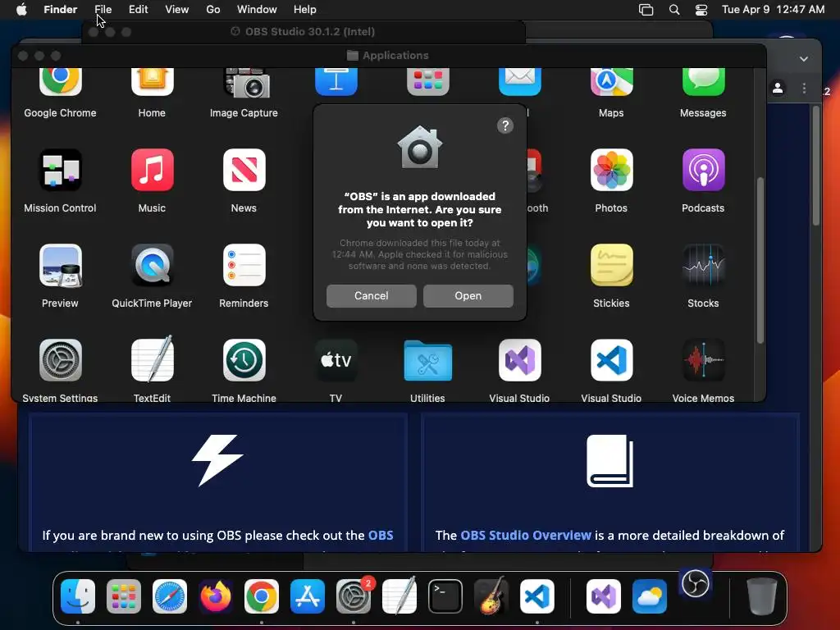Open the Reminders app icon

244,265
